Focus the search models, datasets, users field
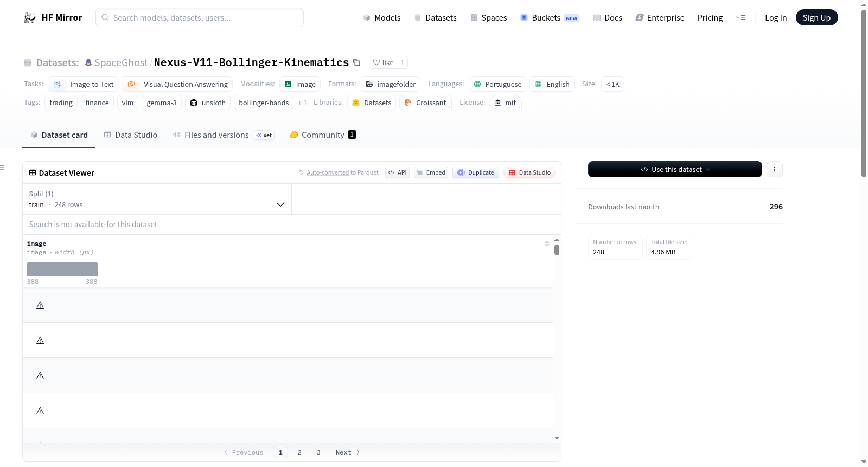The width and height of the screenshot is (868, 467). tap(200, 18)
